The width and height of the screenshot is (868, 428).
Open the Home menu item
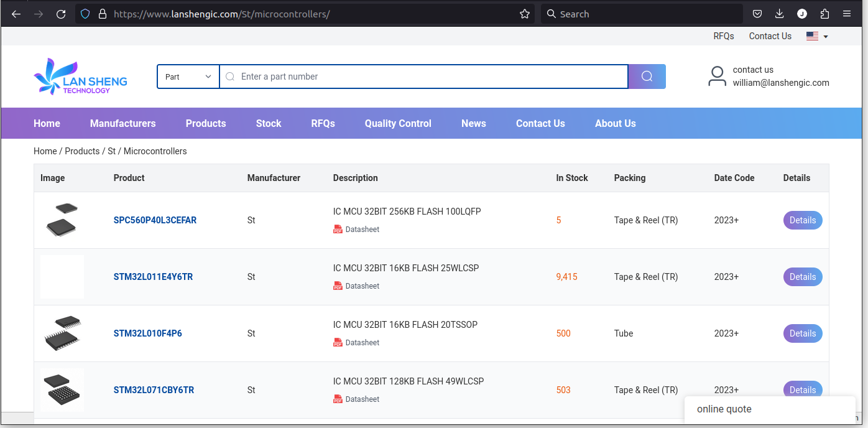click(47, 123)
